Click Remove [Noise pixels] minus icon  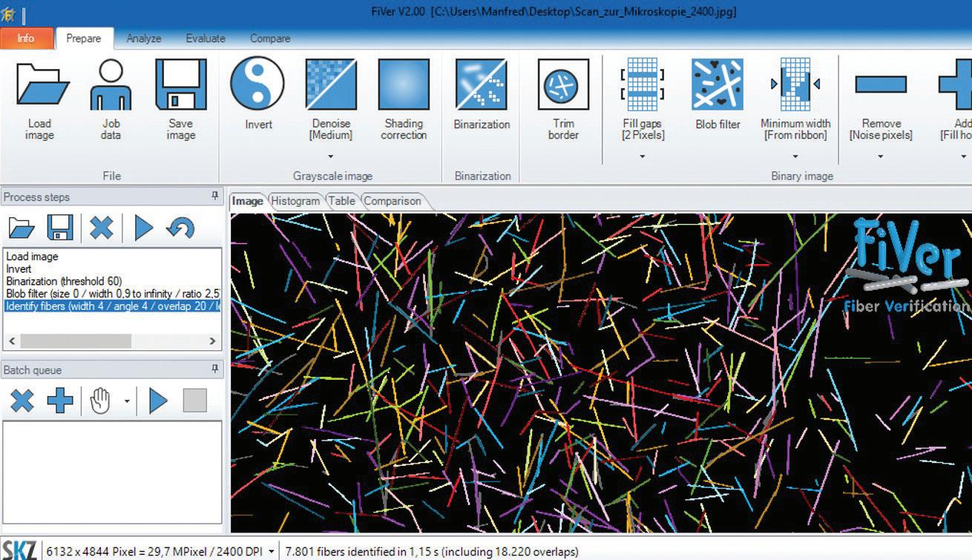[x=881, y=84]
